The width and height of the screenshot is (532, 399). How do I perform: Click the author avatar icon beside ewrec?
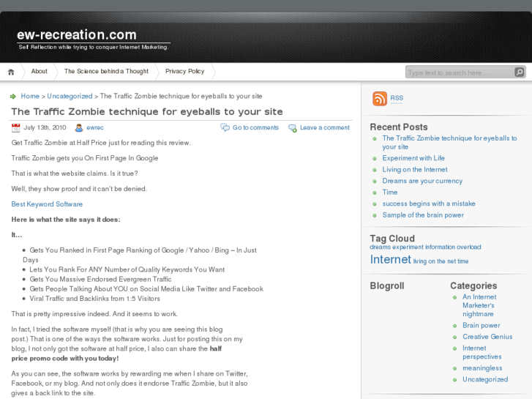79,127
